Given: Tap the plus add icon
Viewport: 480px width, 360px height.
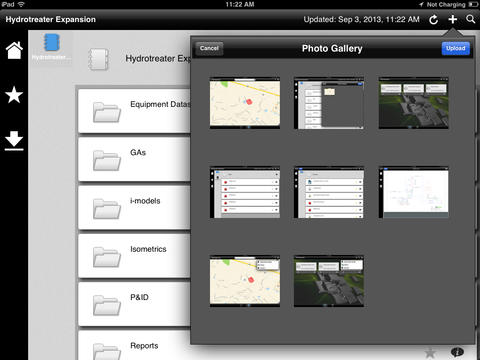Looking at the screenshot, I should point(452,19).
